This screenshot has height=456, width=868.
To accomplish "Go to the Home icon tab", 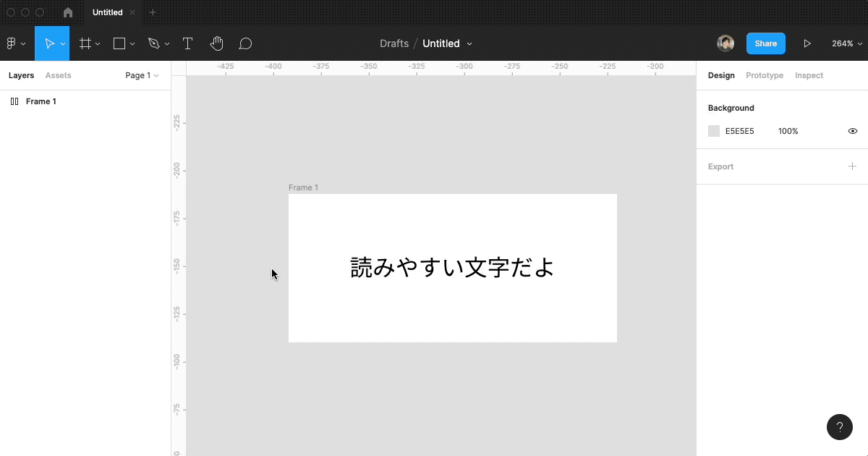I will pos(68,12).
